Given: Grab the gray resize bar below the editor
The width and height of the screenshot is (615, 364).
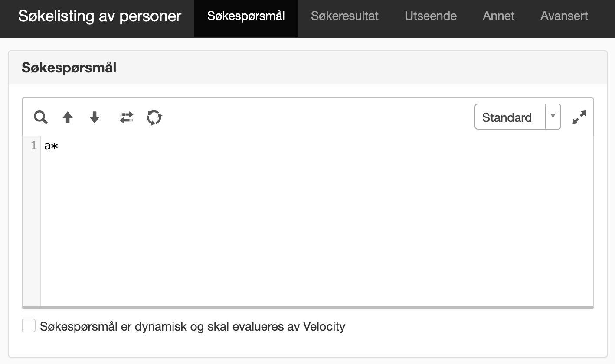Looking at the screenshot, I should point(308,307).
